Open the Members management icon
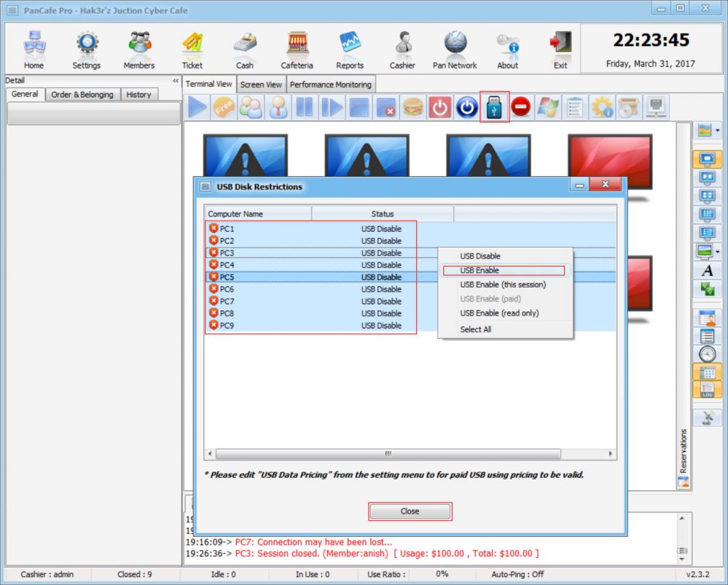The width and height of the screenshot is (728, 585). pyautogui.click(x=138, y=50)
